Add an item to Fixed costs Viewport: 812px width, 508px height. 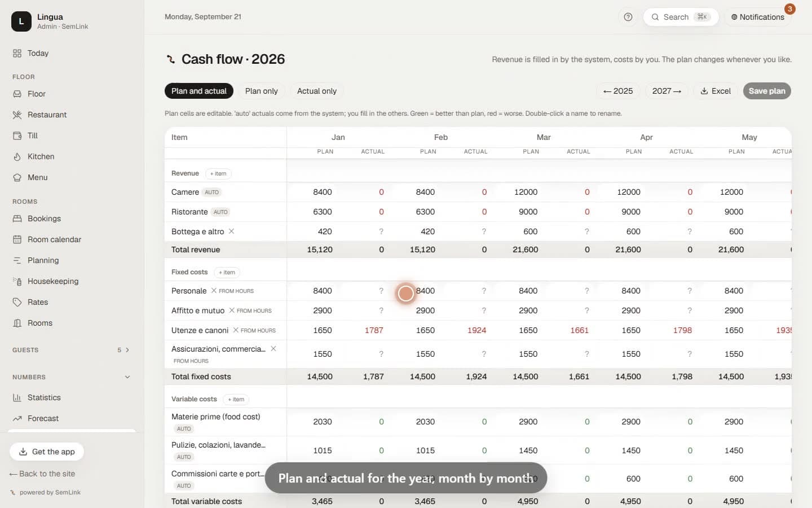tap(227, 272)
